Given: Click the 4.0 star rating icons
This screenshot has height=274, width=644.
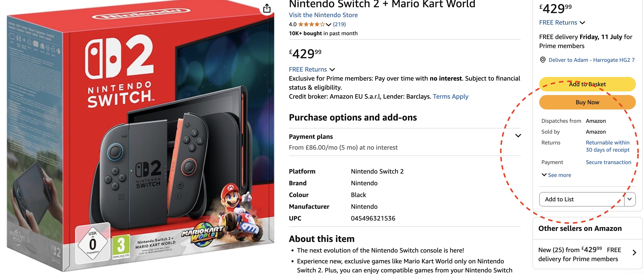Looking at the screenshot, I should (311, 24).
